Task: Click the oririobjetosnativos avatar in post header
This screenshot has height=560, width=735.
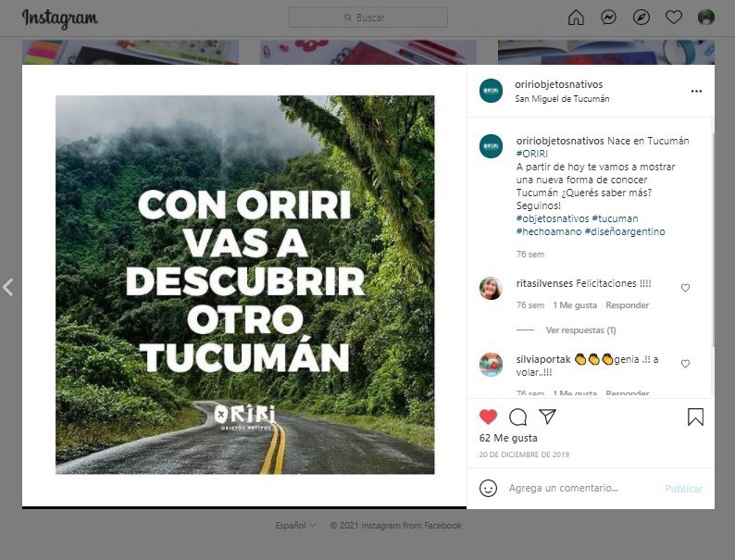Action: 491,91
